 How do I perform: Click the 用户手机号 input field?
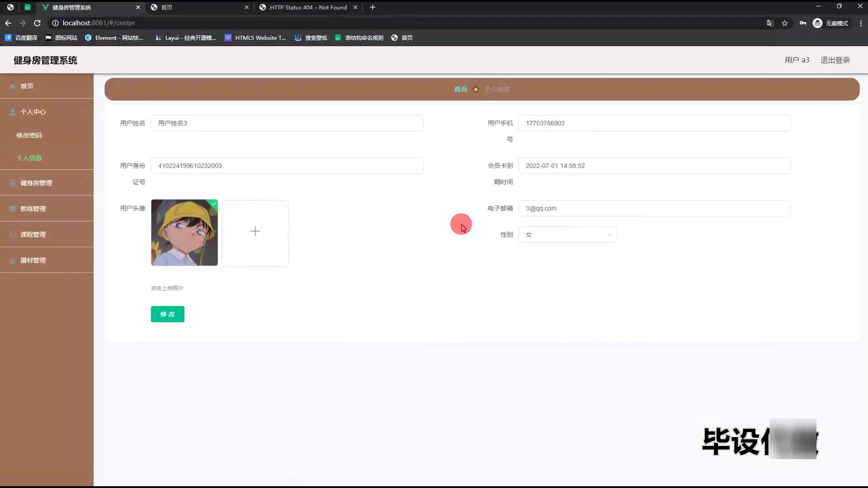pos(655,123)
